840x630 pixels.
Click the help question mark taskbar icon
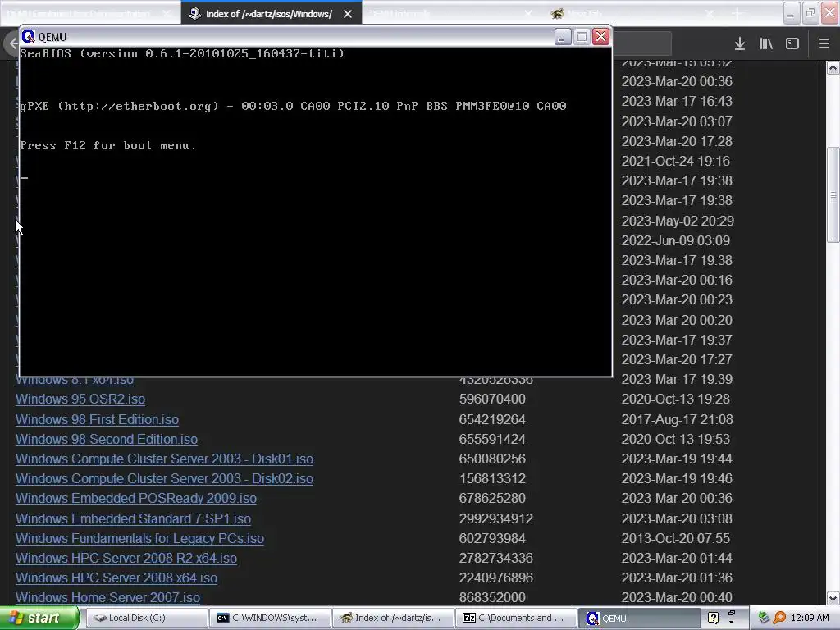[713, 619]
